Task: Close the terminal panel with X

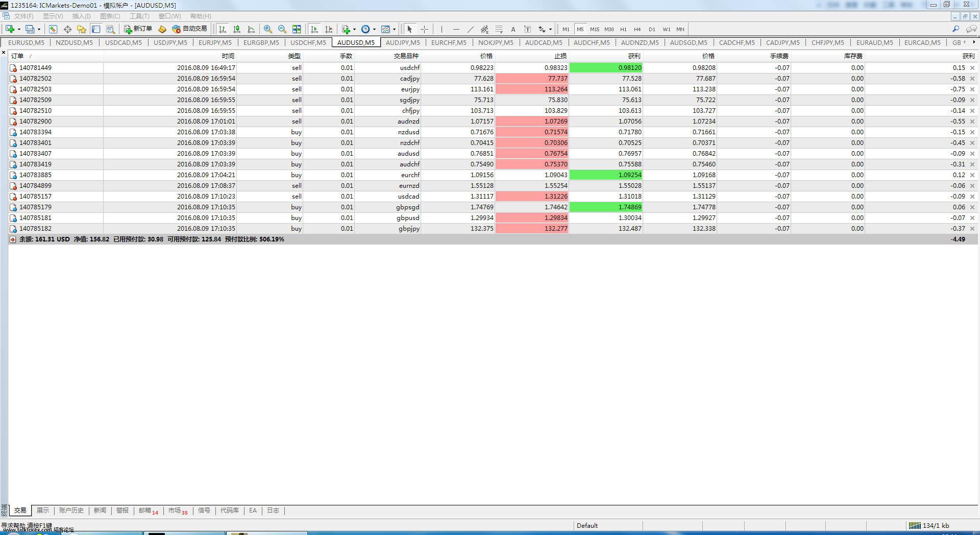Action: (x=4, y=53)
